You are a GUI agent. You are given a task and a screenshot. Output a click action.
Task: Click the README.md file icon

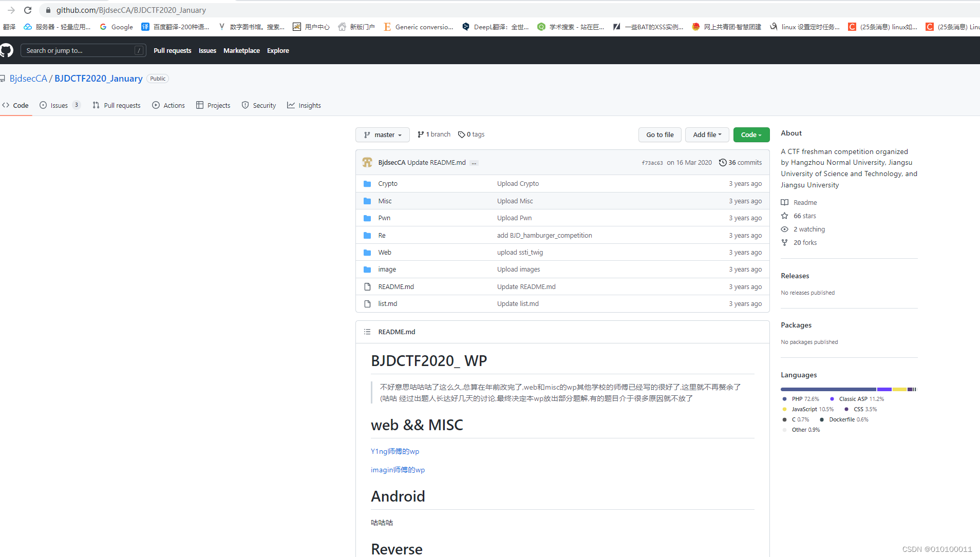pos(367,286)
